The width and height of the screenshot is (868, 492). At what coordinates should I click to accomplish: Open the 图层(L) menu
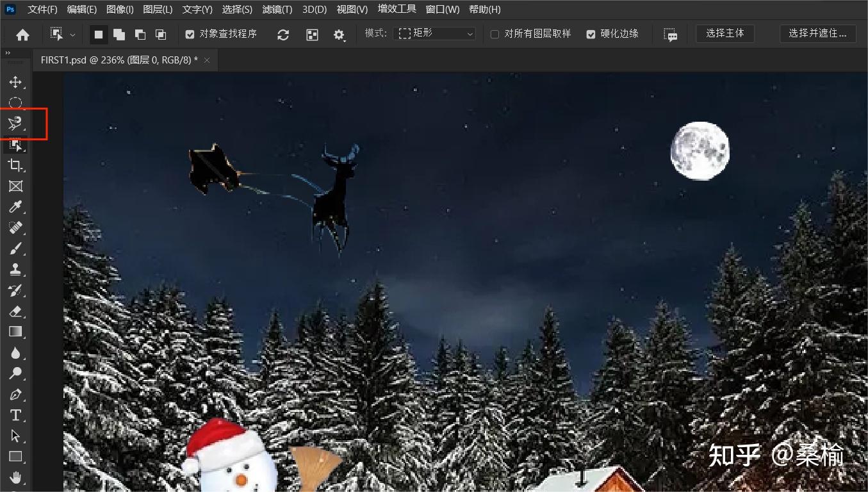(158, 10)
